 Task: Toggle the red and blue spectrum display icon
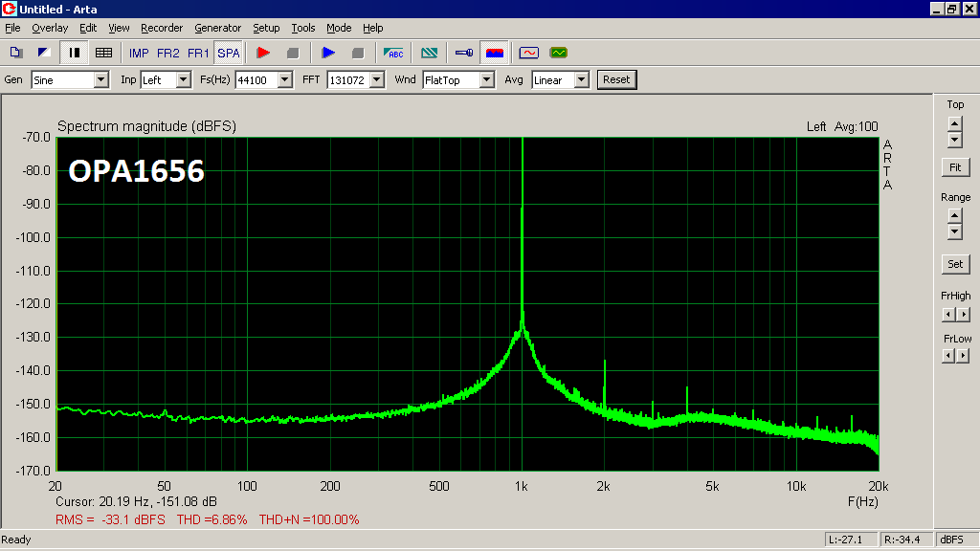[495, 54]
